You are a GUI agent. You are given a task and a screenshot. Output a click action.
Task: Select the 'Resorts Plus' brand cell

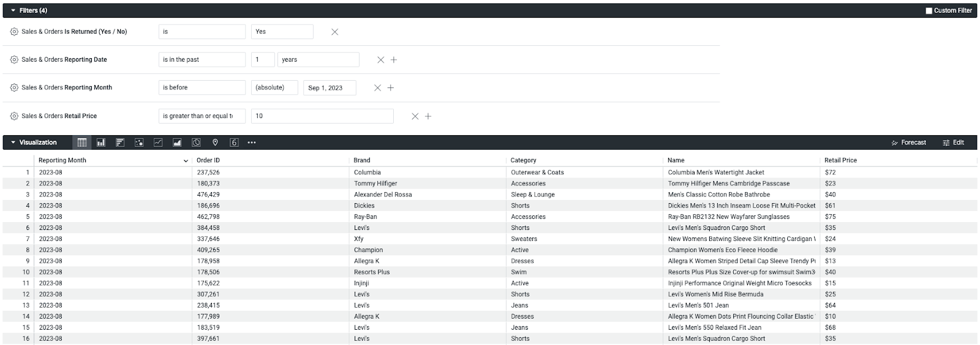[428, 272]
